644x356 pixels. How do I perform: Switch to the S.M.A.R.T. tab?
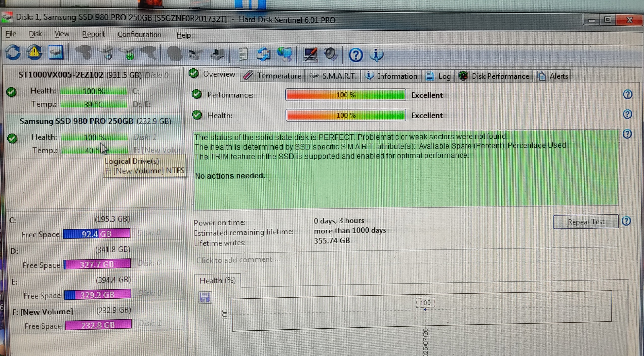click(333, 76)
